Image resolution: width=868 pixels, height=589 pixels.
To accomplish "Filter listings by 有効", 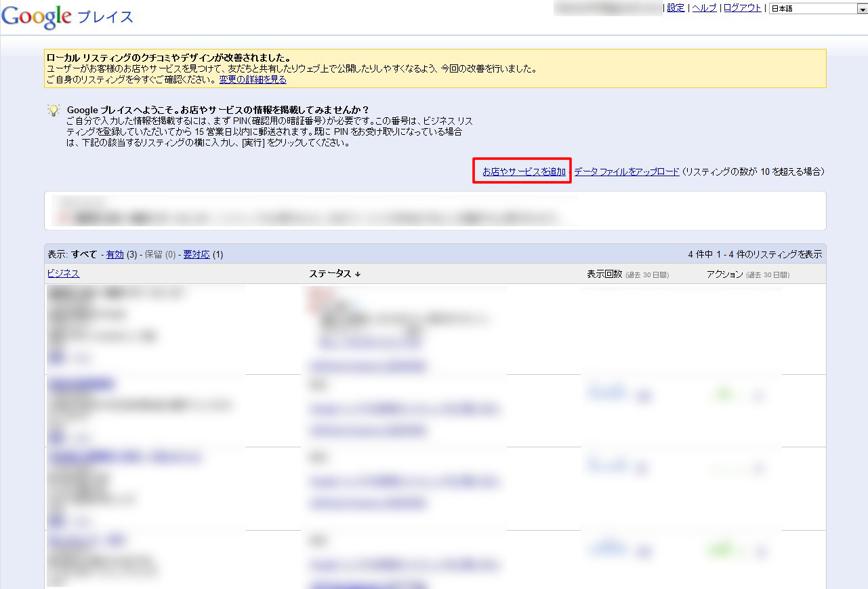I will click(x=115, y=254).
